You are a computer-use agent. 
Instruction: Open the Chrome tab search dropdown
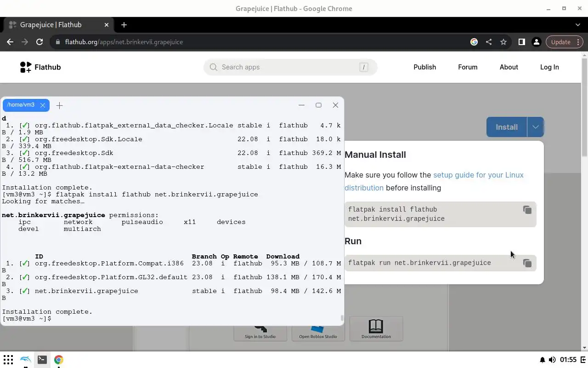(x=578, y=25)
